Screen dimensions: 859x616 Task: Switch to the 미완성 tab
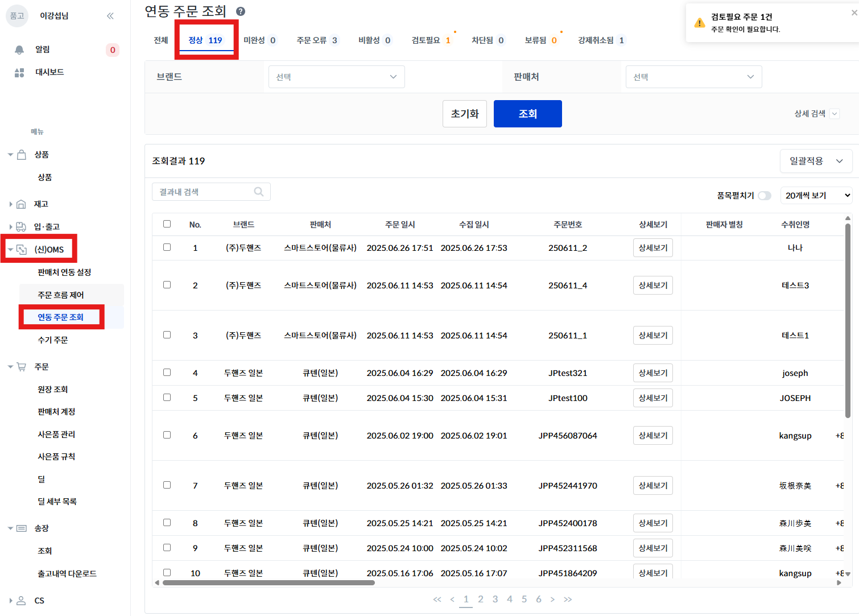[x=260, y=40]
